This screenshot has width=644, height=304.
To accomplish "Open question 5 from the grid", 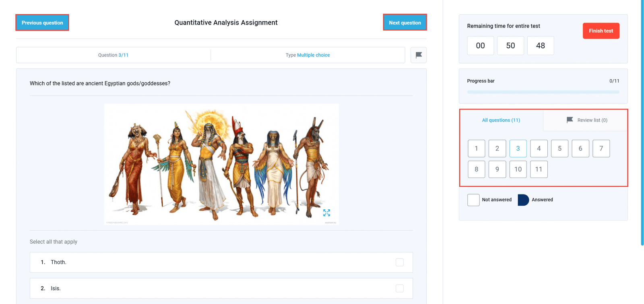I will pyautogui.click(x=559, y=149).
